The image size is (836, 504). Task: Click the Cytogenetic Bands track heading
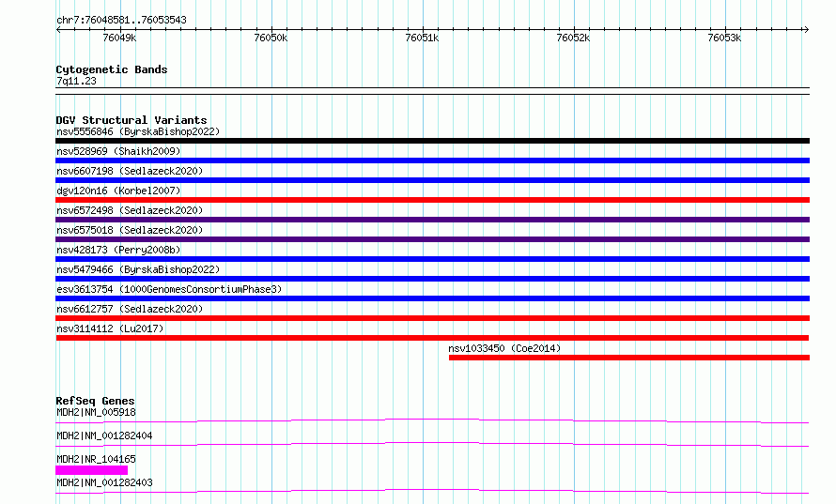click(112, 69)
